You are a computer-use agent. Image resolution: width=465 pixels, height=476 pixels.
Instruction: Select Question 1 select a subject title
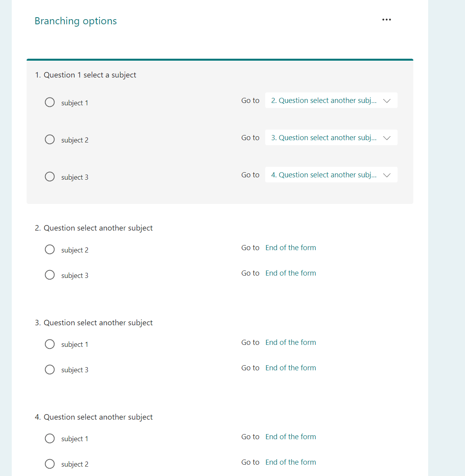(85, 75)
